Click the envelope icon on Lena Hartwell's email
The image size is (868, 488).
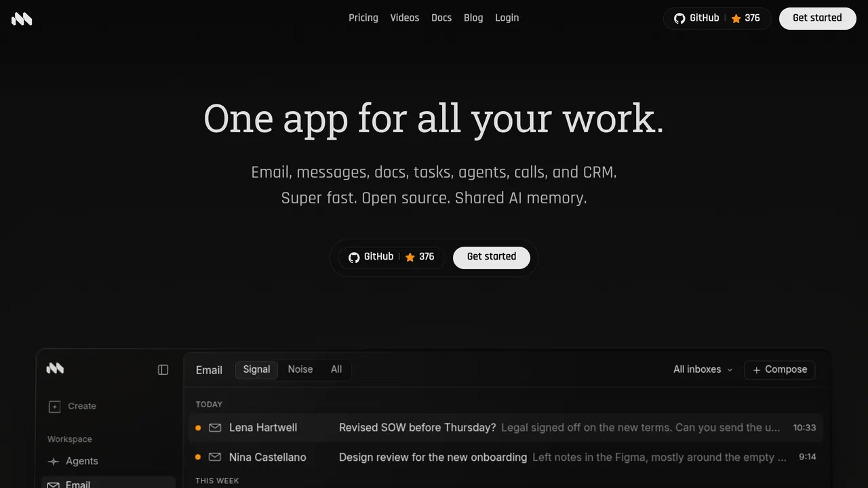click(x=215, y=428)
